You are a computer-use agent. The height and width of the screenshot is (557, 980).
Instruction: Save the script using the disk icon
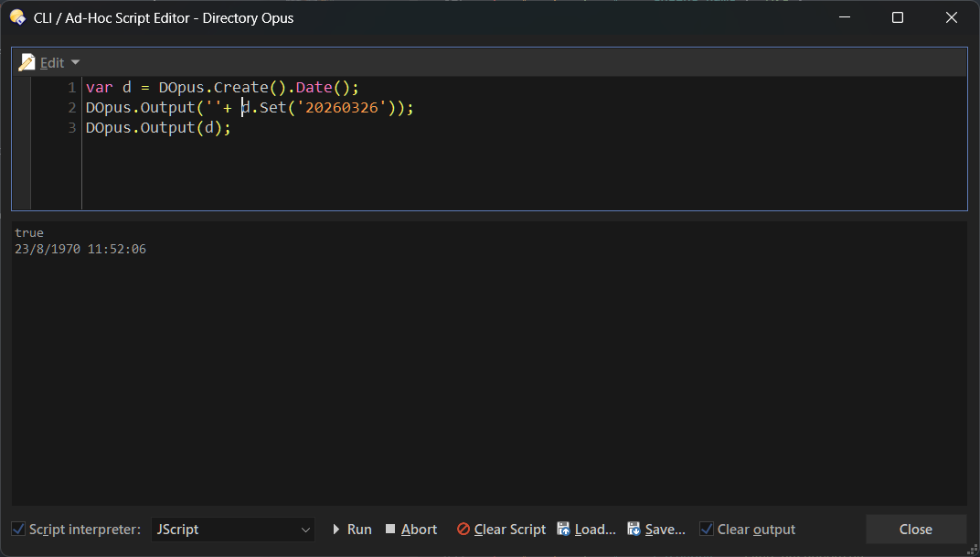[634, 530]
